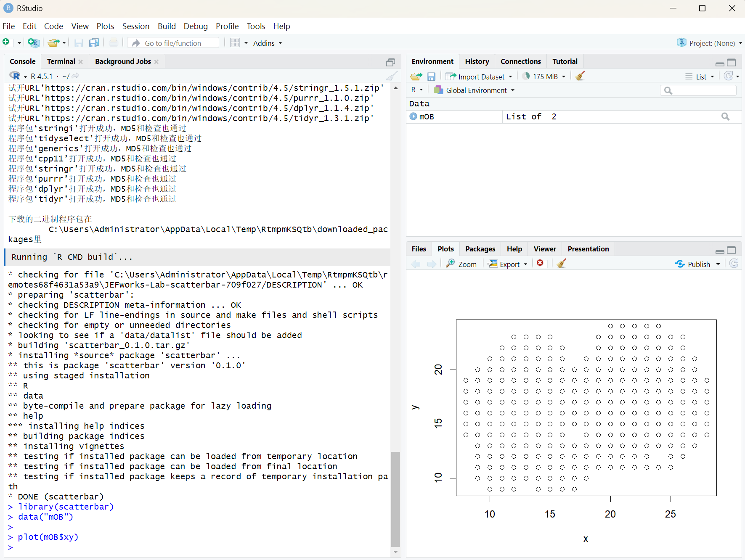The height and width of the screenshot is (560, 745).
Task: Maximize the Console pane icon
Action: [390, 62]
